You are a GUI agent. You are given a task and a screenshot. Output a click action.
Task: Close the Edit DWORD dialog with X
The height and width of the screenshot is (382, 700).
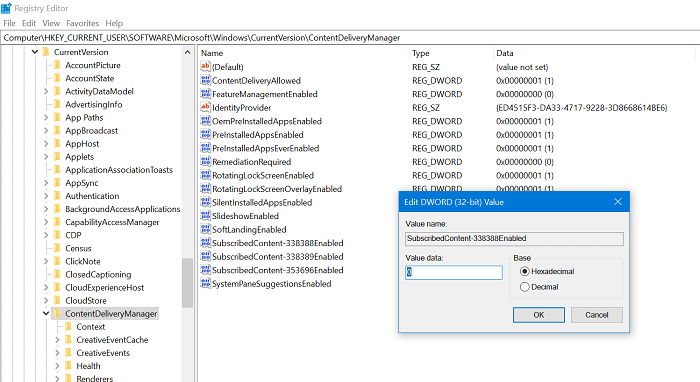tap(618, 202)
